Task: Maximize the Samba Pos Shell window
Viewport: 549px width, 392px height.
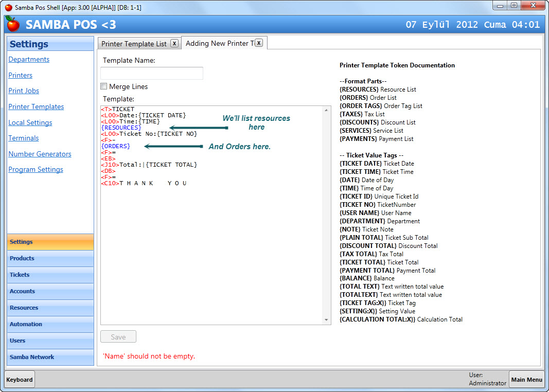Action: (x=513, y=6)
